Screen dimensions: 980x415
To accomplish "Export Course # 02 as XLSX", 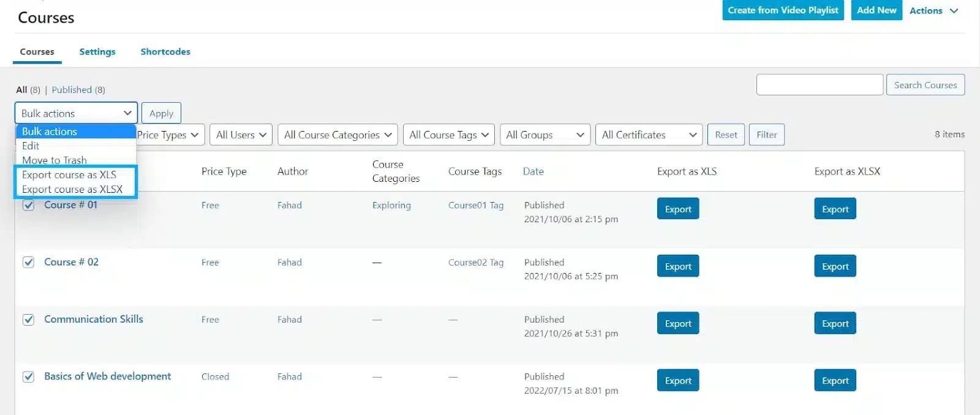I will point(835,266).
